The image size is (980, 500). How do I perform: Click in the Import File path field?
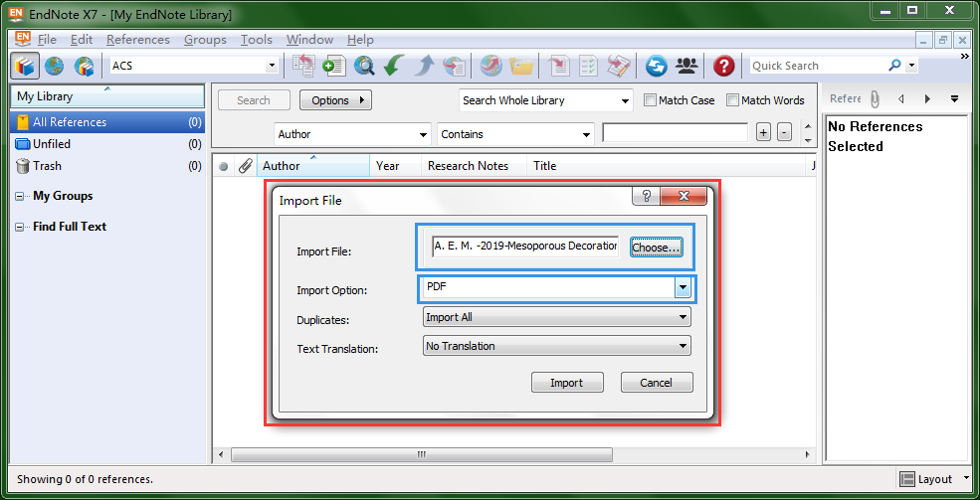pyautogui.click(x=525, y=246)
